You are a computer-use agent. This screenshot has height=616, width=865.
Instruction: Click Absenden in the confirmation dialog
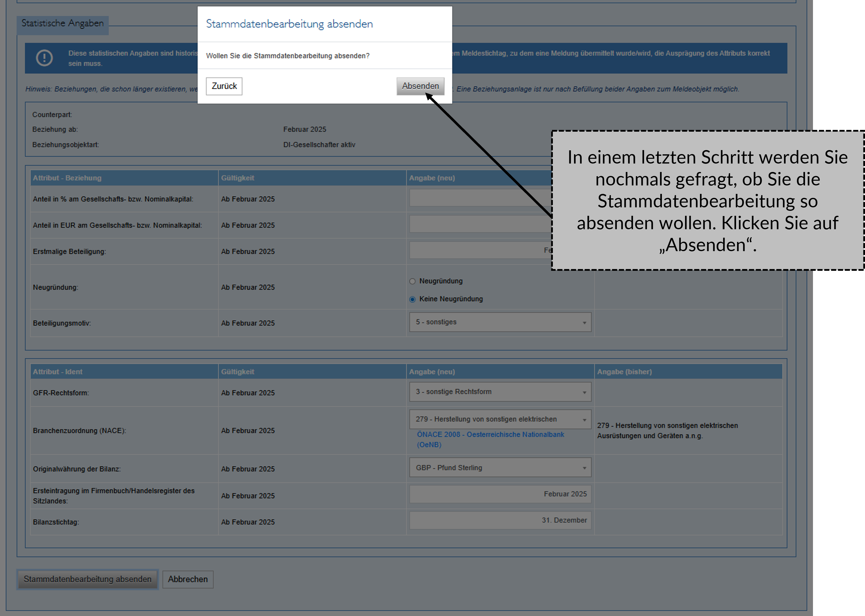[420, 86]
